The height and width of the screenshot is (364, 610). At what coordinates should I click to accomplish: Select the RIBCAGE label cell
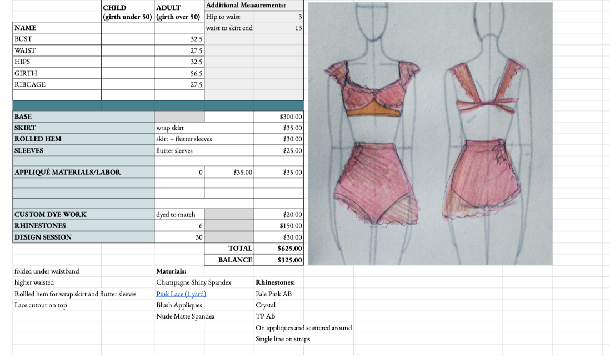pos(57,84)
